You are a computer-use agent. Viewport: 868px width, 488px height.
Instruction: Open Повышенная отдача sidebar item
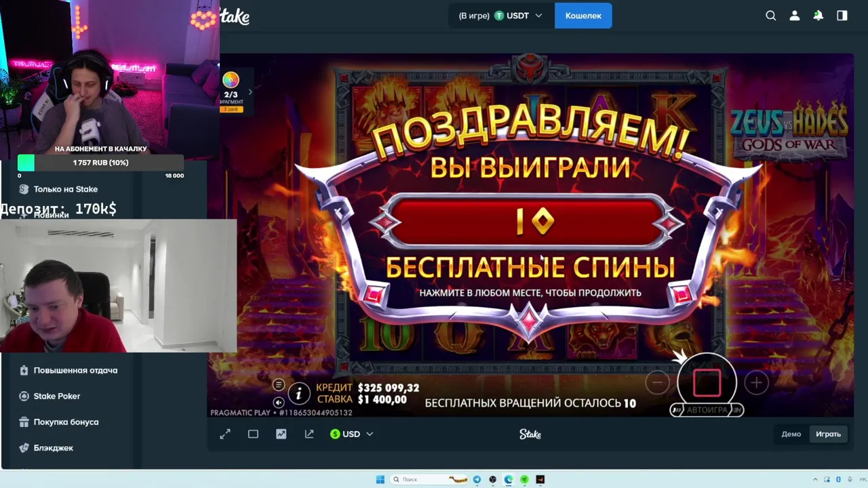[75, 370]
